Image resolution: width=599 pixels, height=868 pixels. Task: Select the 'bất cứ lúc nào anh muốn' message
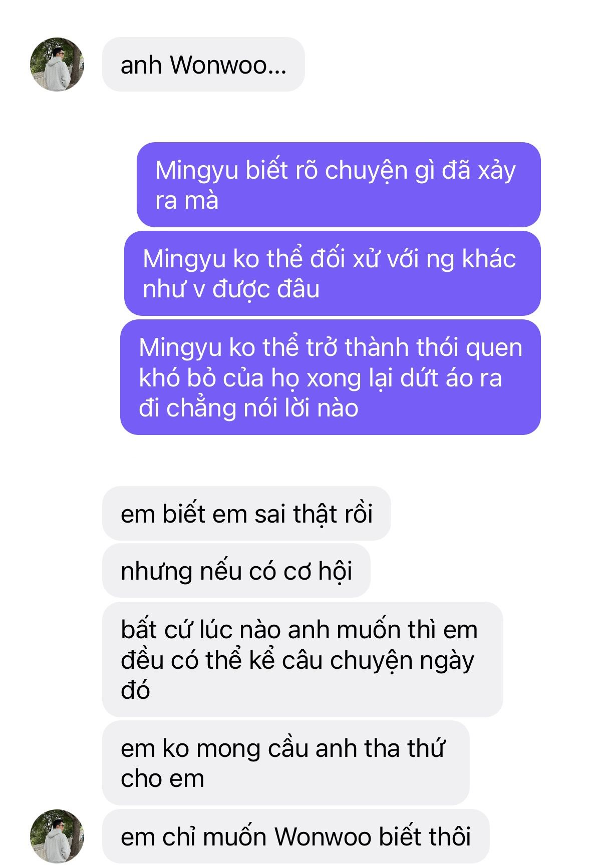(x=303, y=660)
